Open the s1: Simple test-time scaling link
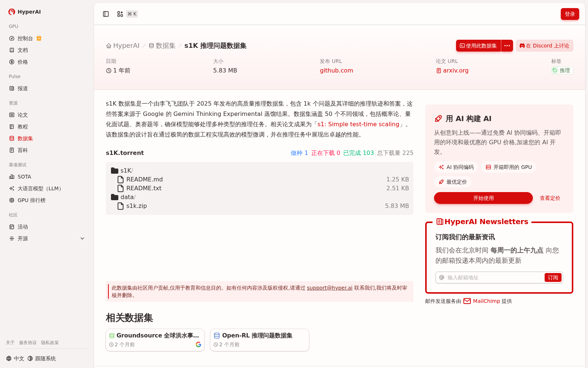Viewport: 588px width, 368px height. [x=358, y=124]
